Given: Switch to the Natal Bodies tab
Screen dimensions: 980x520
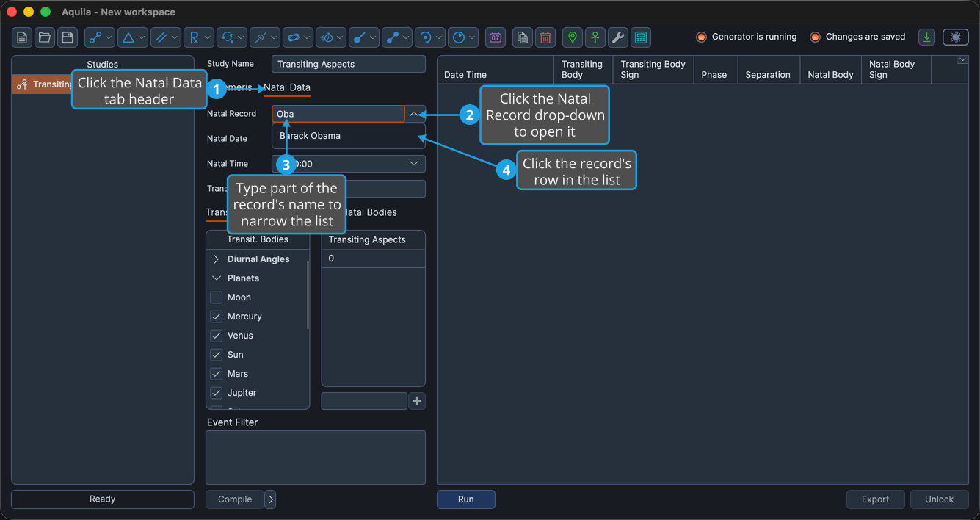Looking at the screenshot, I should [x=370, y=212].
